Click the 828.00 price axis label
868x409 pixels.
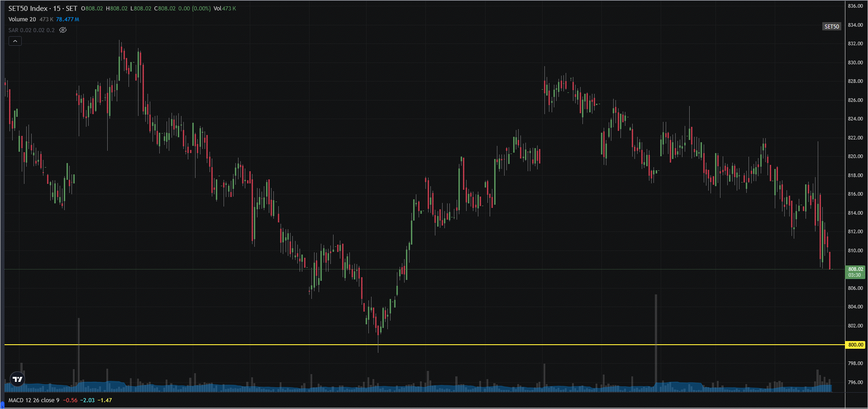855,82
